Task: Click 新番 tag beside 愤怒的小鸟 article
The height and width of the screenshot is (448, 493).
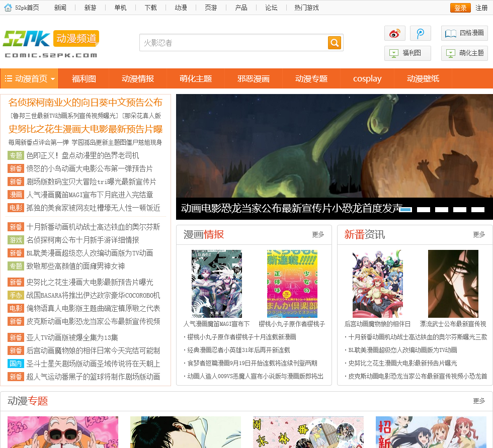Action: [x=16, y=169]
